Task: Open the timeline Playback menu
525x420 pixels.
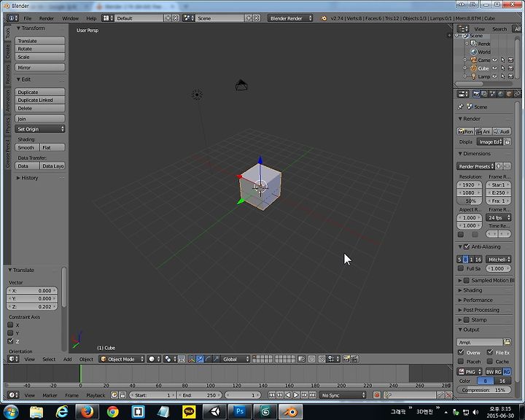Action: (96, 395)
